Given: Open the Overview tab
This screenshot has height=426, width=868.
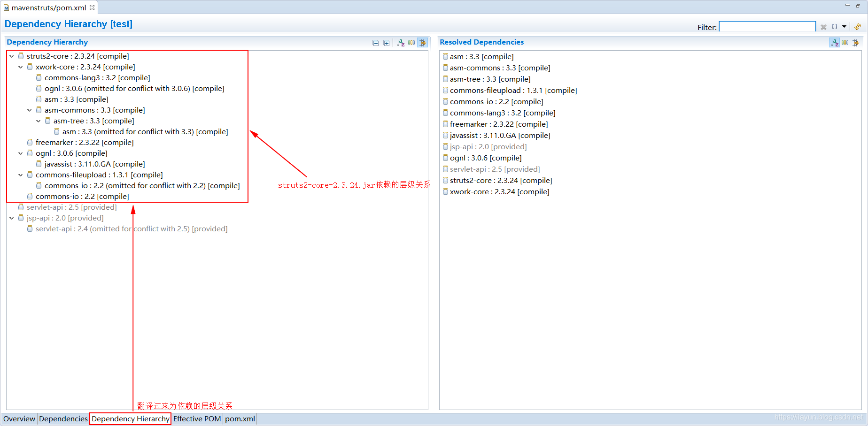Looking at the screenshot, I should pos(19,418).
